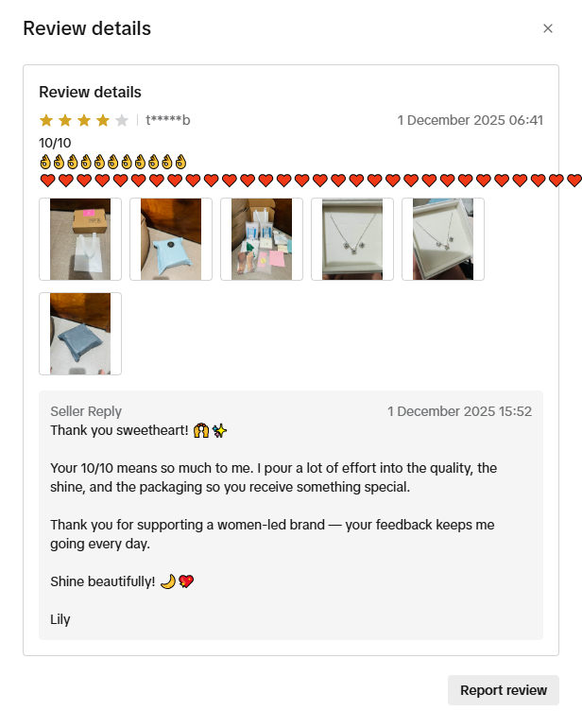Screen dimensions: 582x728
Task: Close the Review details dialog
Action: pyautogui.click(x=548, y=28)
